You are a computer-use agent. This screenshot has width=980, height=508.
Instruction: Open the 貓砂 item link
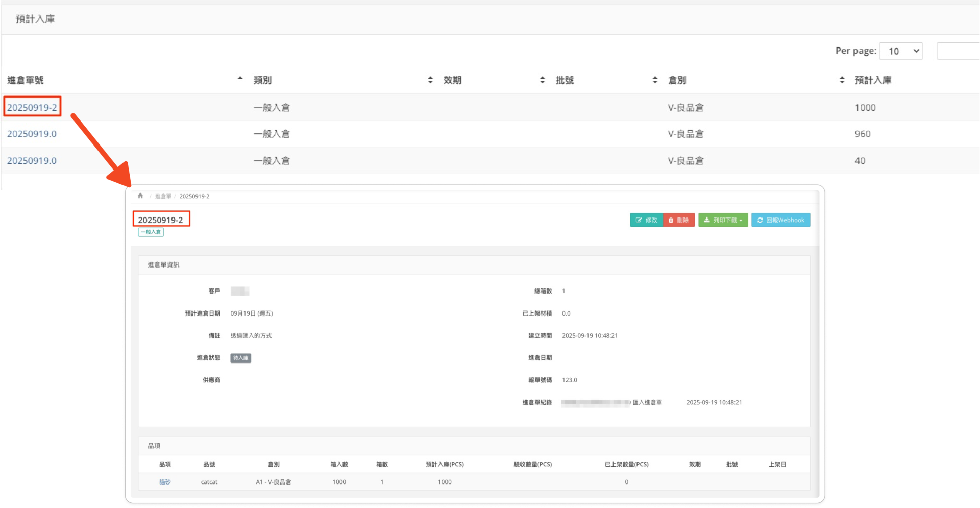(x=165, y=482)
